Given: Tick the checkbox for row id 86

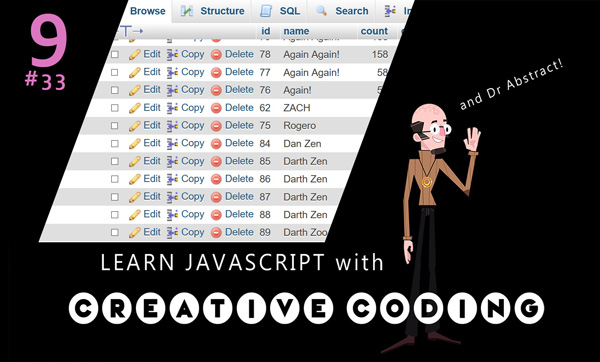Looking at the screenshot, I should click(115, 179).
